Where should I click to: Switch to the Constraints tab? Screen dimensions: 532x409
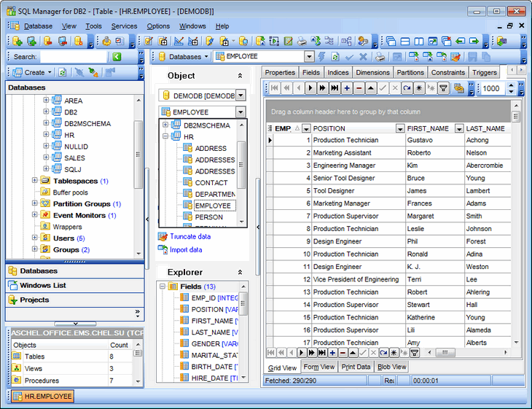click(448, 72)
